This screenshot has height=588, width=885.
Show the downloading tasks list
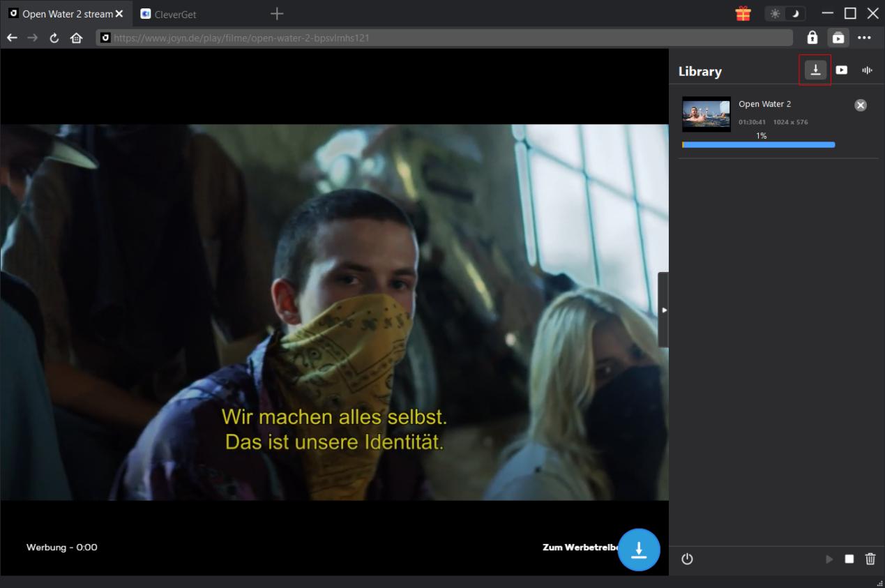(x=815, y=70)
